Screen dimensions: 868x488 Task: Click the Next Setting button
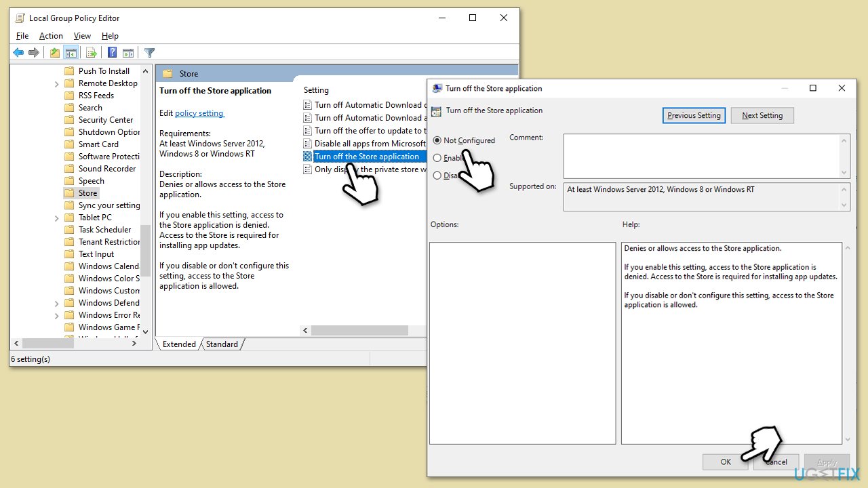(762, 116)
